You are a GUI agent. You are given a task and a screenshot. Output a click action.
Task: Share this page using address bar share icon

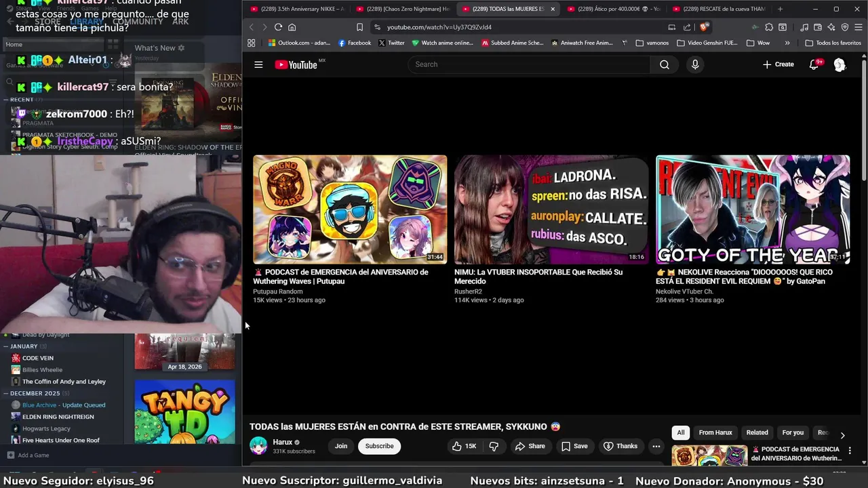tap(687, 27)
